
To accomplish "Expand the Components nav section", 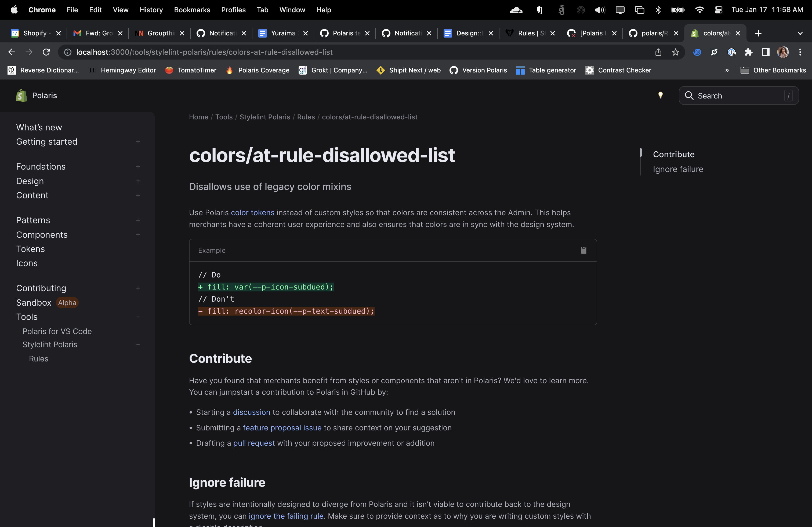I will pyautogui.click(x=138, y=235).
